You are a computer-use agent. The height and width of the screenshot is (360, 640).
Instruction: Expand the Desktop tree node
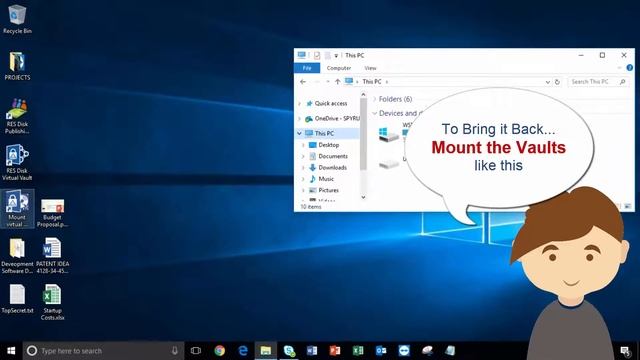(303, 145)
